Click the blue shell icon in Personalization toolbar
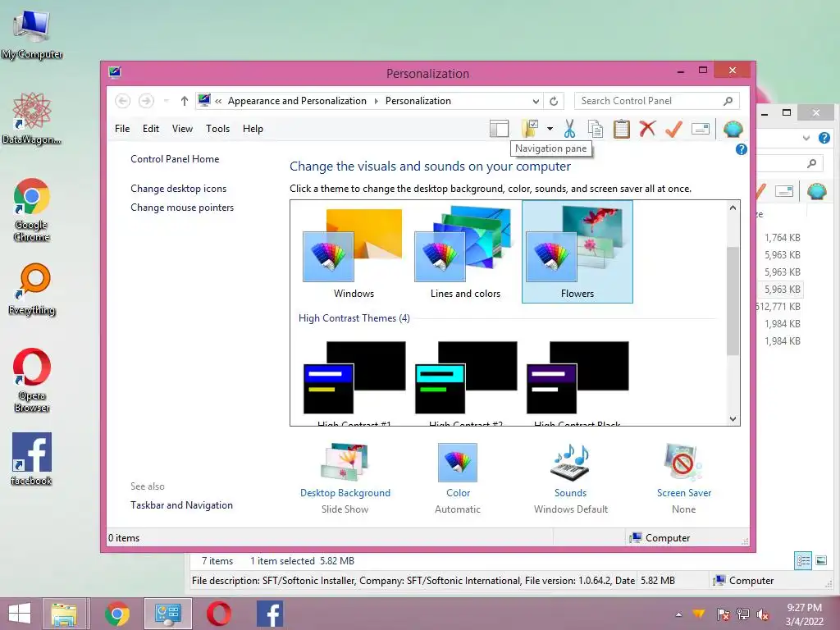Image resolution: width=840 pixels, height=630 pixels. pos(733,129)
